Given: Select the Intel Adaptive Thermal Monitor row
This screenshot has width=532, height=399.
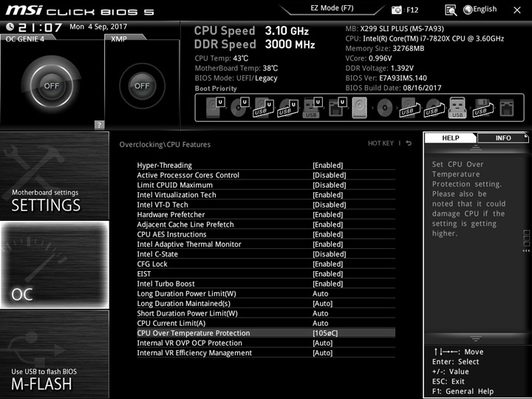Looking at the screenshot, I should (x=266, y=244).
